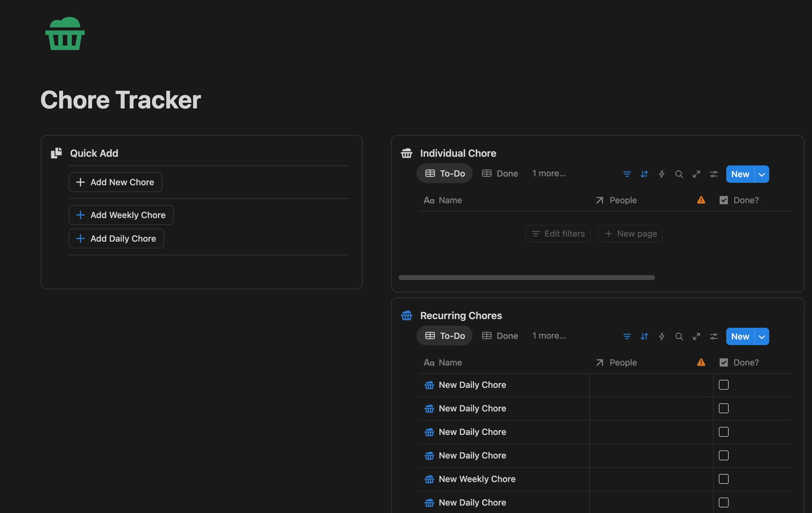The width and height of the screenshot is (812, 513).
Task: Expand Individual Chore database to full page
Action: [x=696, y=174]
